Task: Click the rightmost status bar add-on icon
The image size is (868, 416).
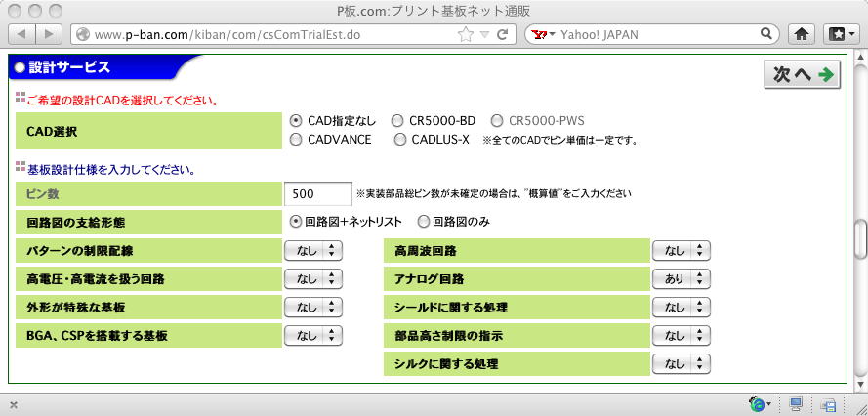Action: click(829, 405)
